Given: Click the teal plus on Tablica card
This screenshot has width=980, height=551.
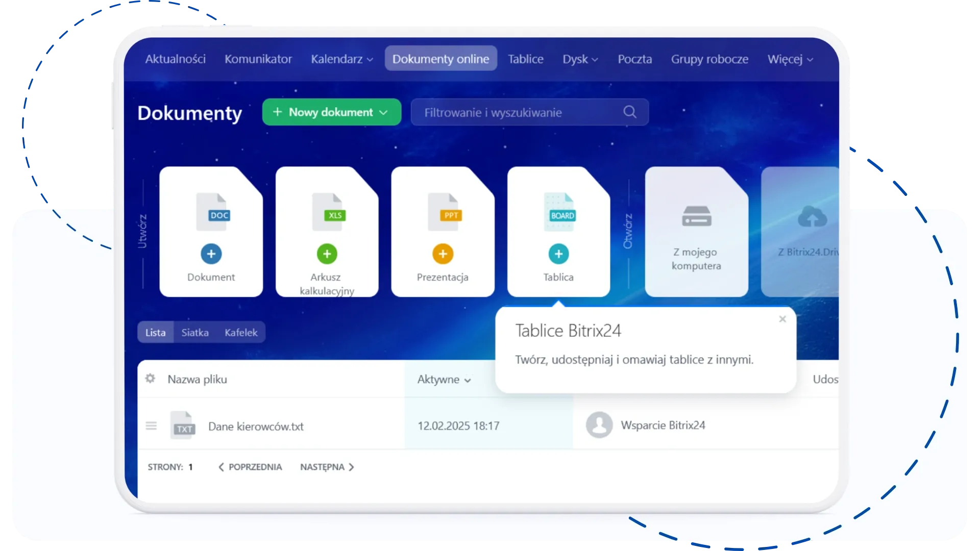Looking at the screenshot, I should pyautogui.click(x=558, y=254).
